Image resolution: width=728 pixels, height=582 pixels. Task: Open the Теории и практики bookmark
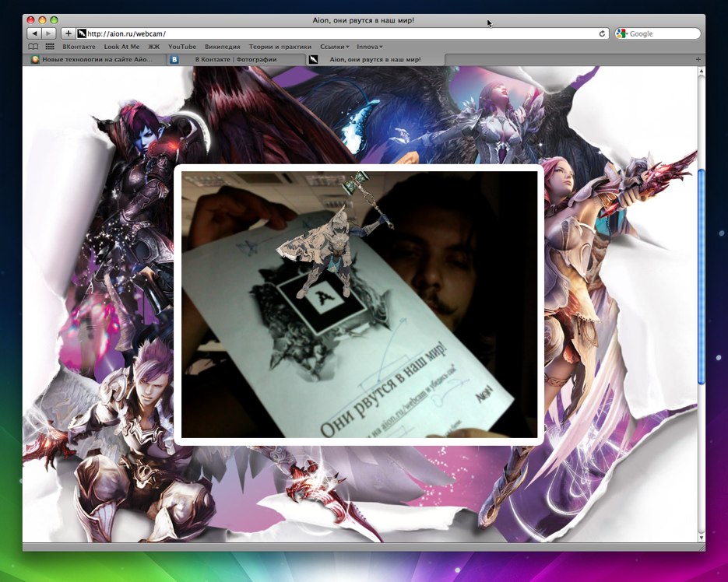point(280,47)
